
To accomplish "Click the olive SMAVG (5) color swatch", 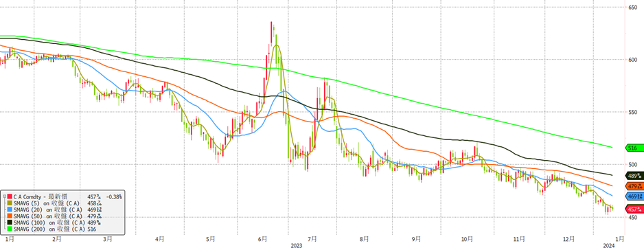I will pos(10,203).
